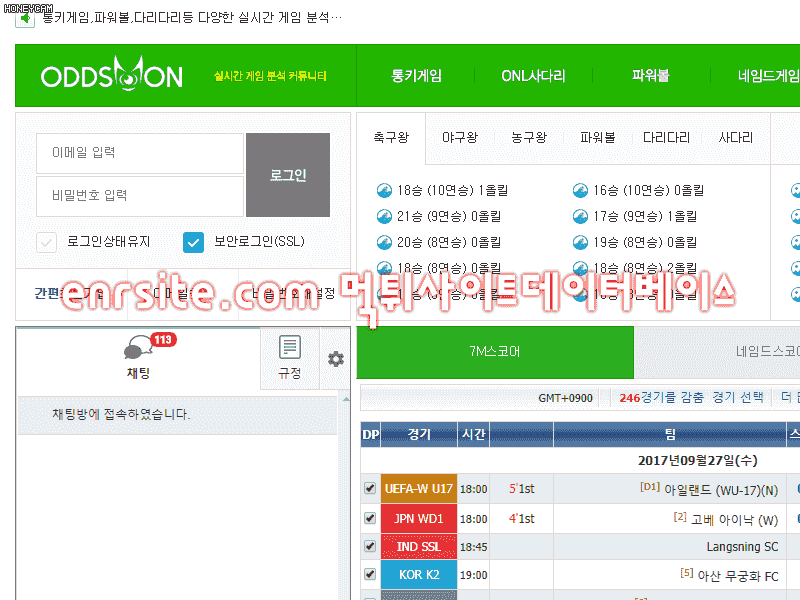The height and width of the screenshot is (600, 800).
Task: Click the GMT+0900 timezone text
Action: [565, 398]
